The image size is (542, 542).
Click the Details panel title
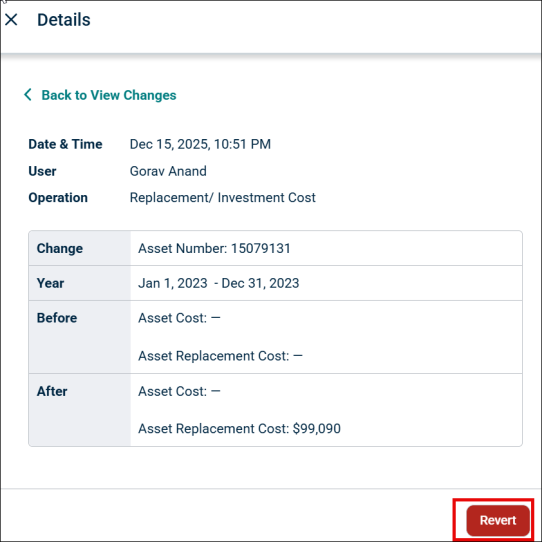tap(64, 20)
